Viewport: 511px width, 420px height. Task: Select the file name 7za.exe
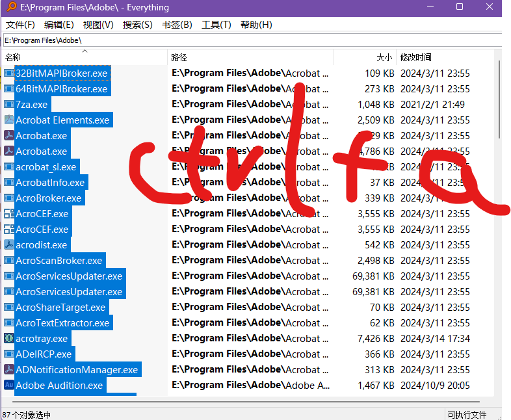click(32, 104)
